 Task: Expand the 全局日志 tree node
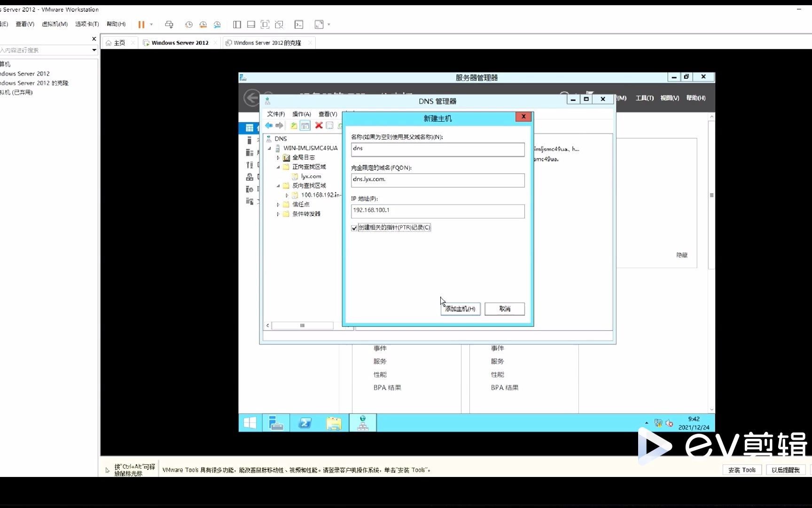278,158
